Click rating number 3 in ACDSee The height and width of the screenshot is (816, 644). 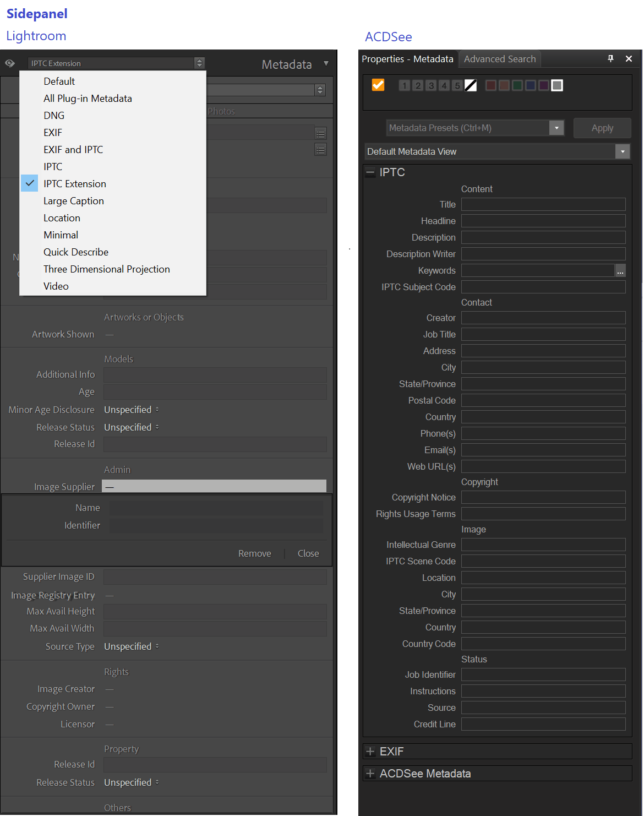click(x=431, y=85)
